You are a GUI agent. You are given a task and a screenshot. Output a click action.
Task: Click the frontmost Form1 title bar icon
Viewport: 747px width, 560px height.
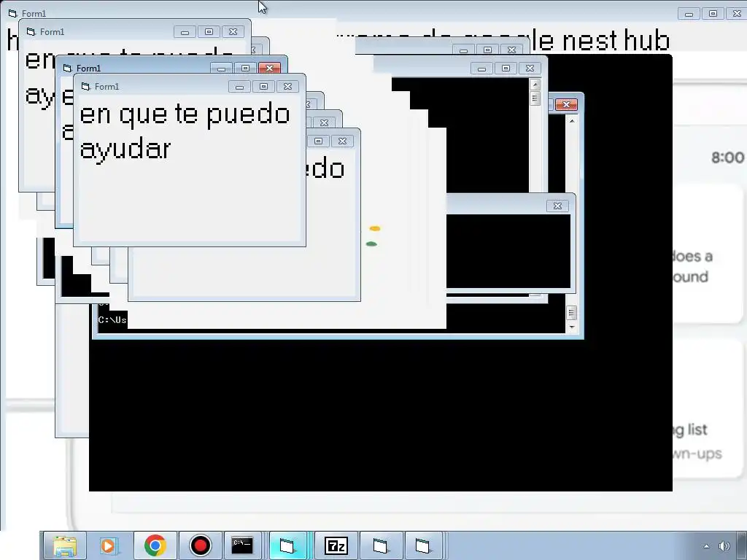tap(86, 86)
